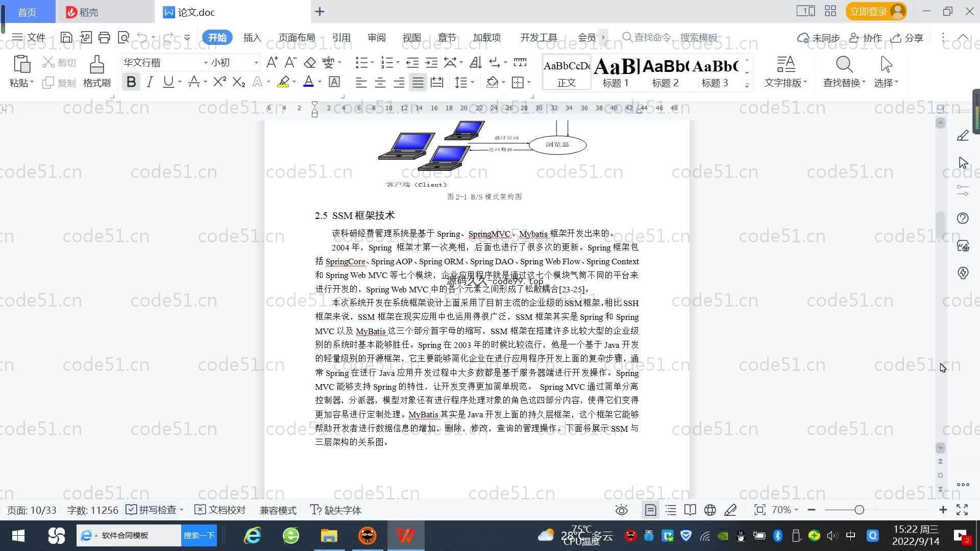Screen dimensions: 980x551
Task: Expand the highlight color dropdown arrow
Action: tap(294, 82)
